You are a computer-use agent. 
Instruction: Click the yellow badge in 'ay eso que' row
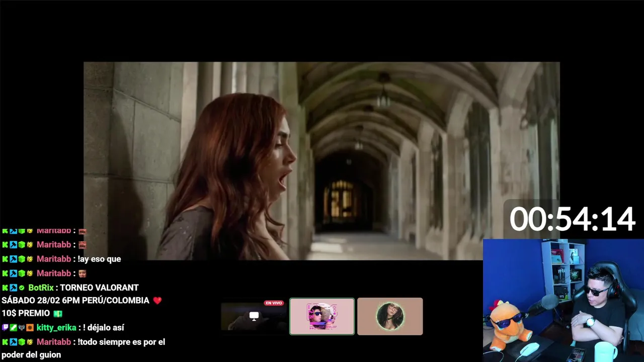(x=30, y=259)
